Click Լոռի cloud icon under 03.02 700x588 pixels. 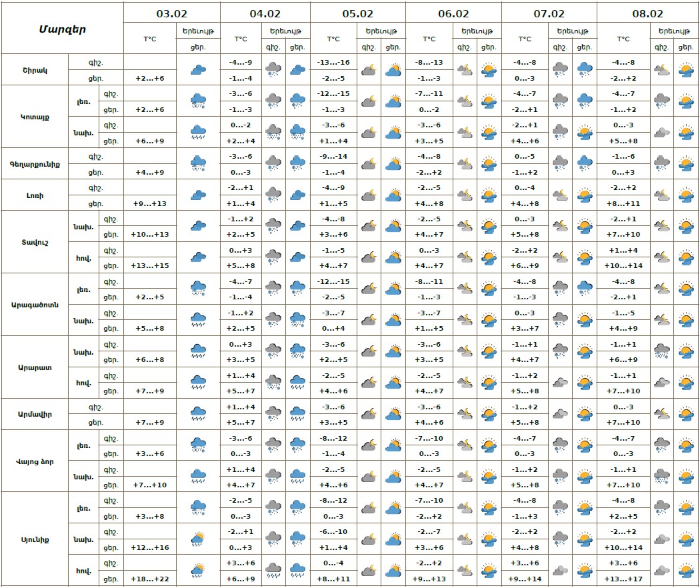(198, 195)
